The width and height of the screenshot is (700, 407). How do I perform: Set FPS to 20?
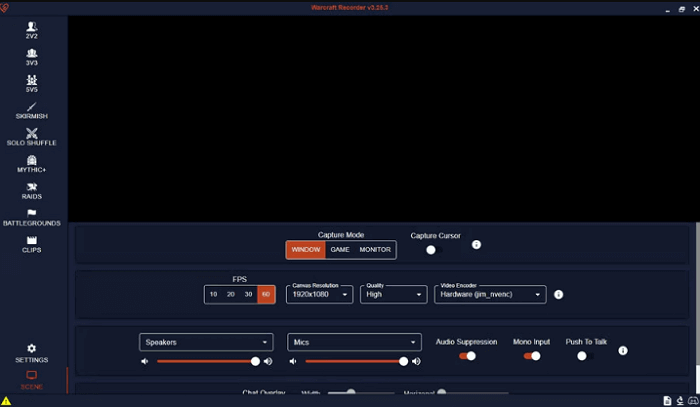[231, 295]
